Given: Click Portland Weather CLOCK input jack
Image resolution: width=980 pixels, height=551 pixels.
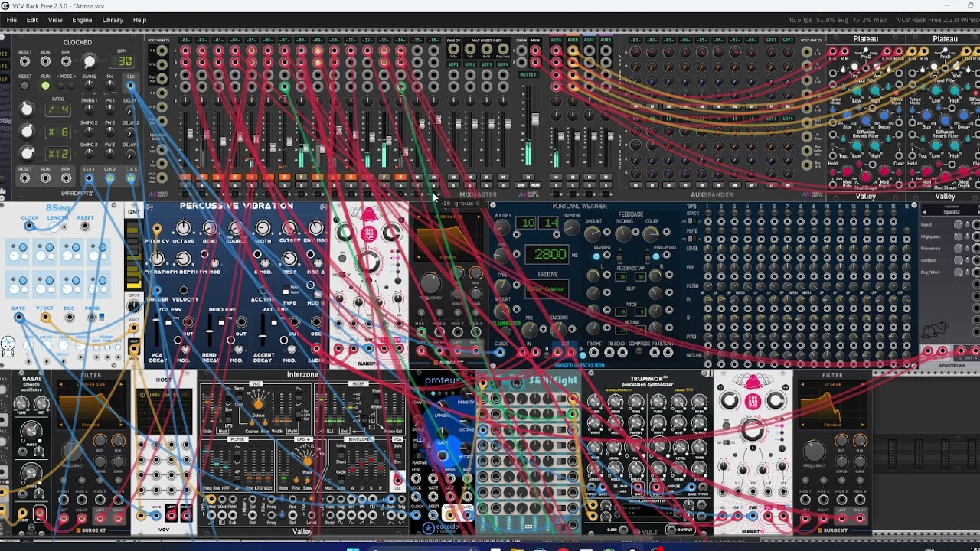Looking at the screenshot, I should point(500,352).
